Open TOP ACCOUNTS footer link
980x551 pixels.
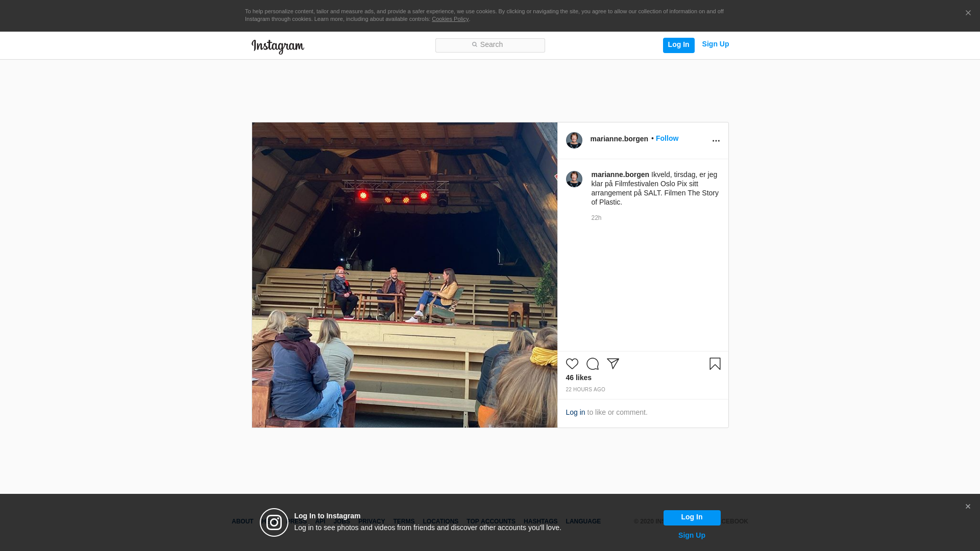pyautogui.click(x=491, y=521)
